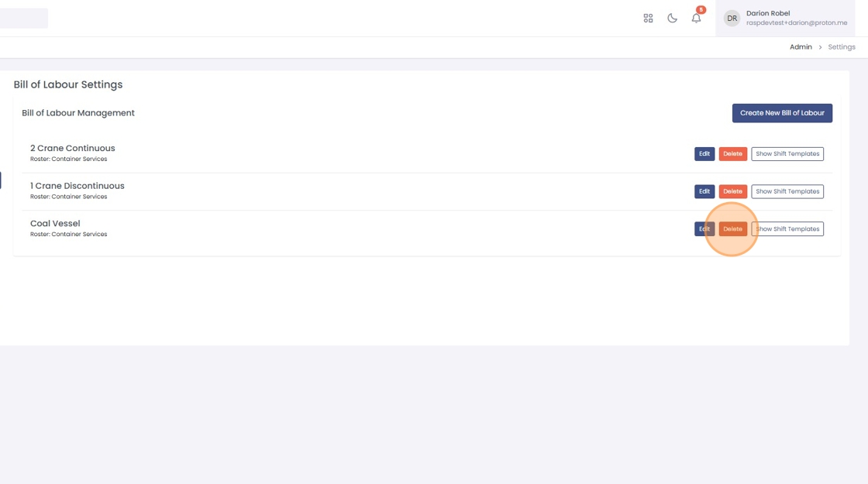Click the Admin breadcrumb link
This screenshot has height=484, width=868.
click(801, 47)
